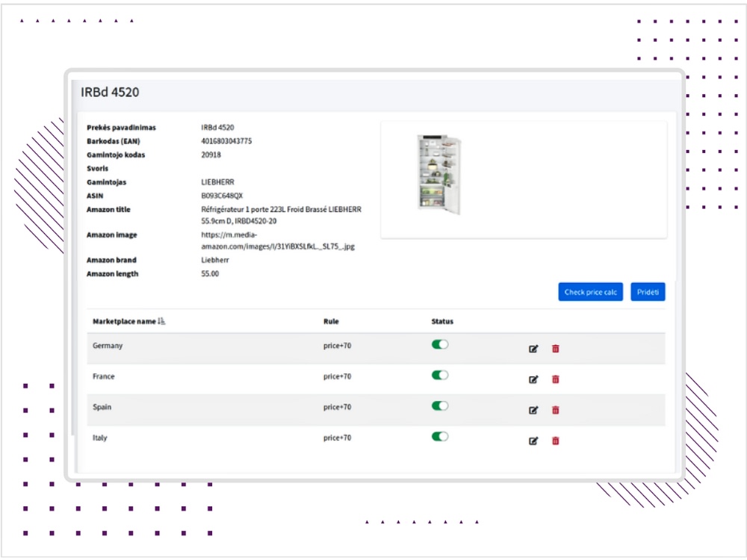Click the Amazon image URL text
The height and width of the screenshot is (560, 747).
point(278,240)
